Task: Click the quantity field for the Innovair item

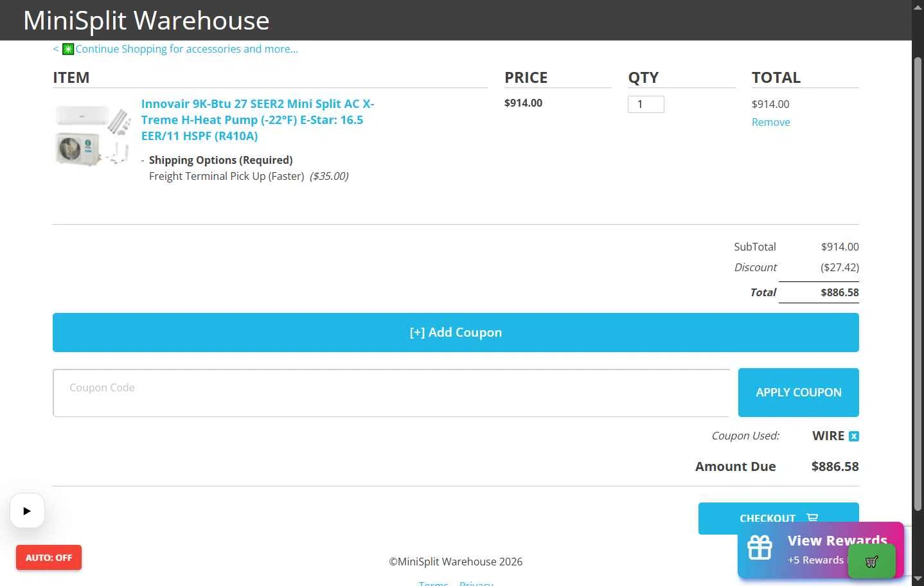Action: (x=646, y=104)
